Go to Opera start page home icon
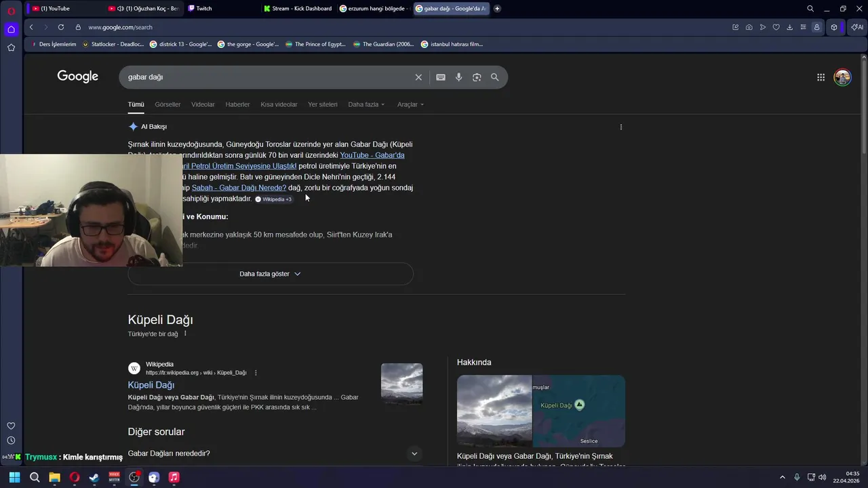The image size is (868, 488). (x=11, y=29)
